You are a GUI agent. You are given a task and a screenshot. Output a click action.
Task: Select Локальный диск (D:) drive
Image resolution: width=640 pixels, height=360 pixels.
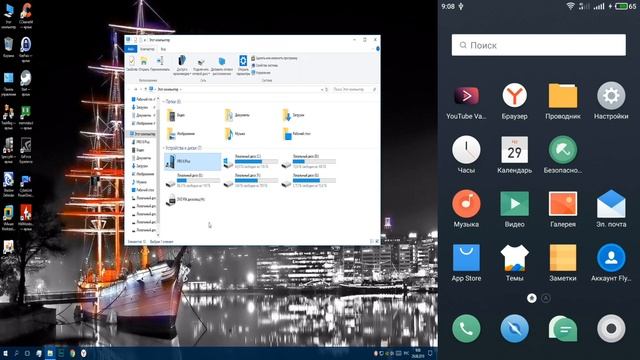coord(309,162)
